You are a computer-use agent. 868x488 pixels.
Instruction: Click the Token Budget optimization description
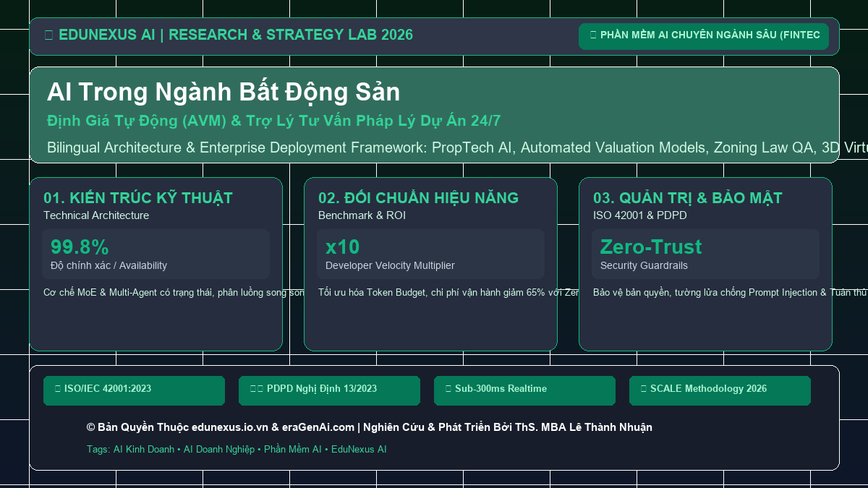coord(448,292)
